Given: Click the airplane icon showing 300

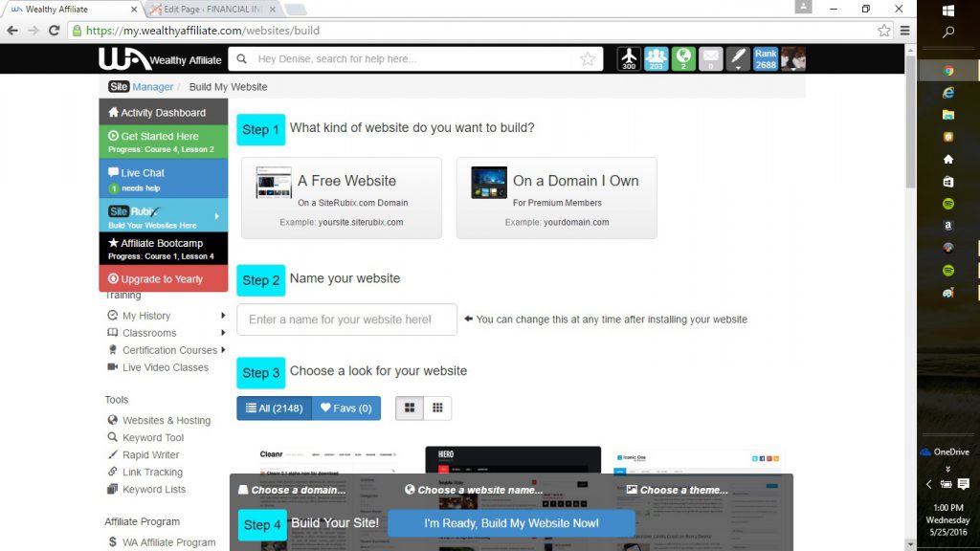Looking at the screenshot, I should point(629,58).
